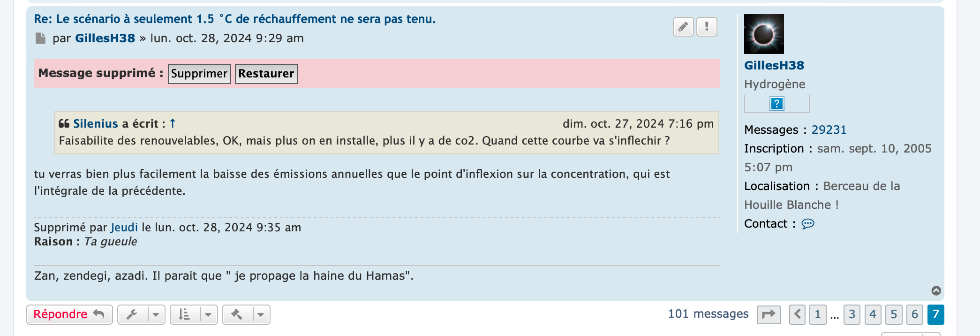
Task: Click the Répondre reply button
Action: 69,314
